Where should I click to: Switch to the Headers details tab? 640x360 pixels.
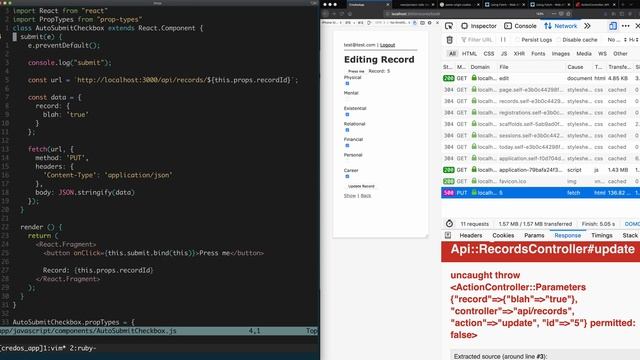[x=471, y=236]
